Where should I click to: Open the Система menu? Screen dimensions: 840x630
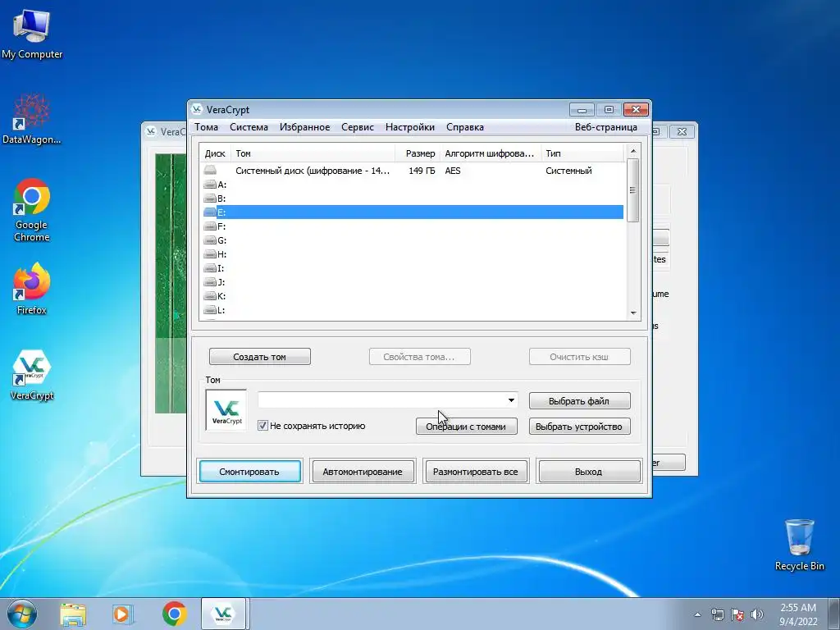(249, 127)
